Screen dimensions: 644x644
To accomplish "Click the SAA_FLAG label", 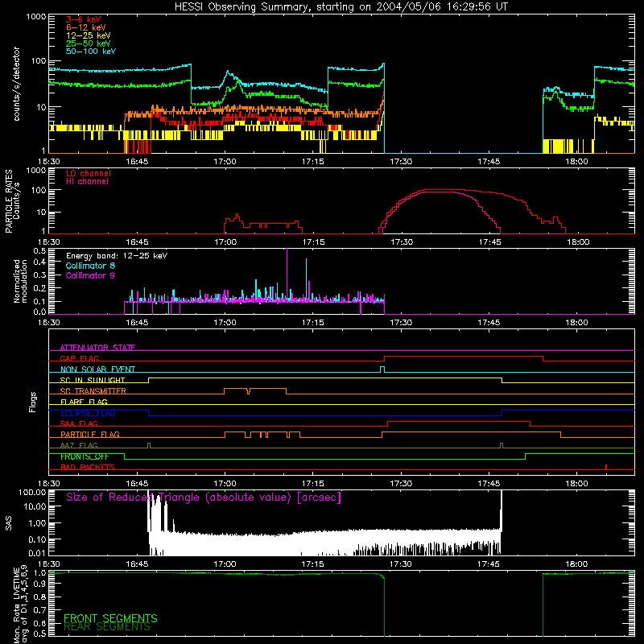I will pyautogui.click(x=79, y=423).
